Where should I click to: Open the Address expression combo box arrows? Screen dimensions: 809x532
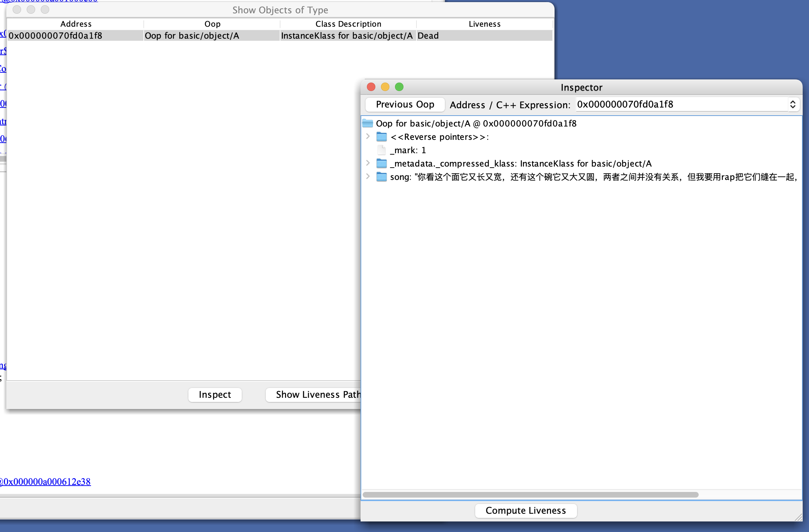(x=793, y=104)
